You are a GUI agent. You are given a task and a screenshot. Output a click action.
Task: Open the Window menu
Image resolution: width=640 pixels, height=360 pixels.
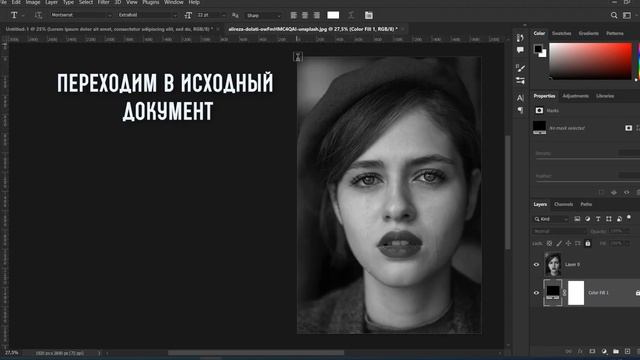pyautogui.click(x=173, y=2)
